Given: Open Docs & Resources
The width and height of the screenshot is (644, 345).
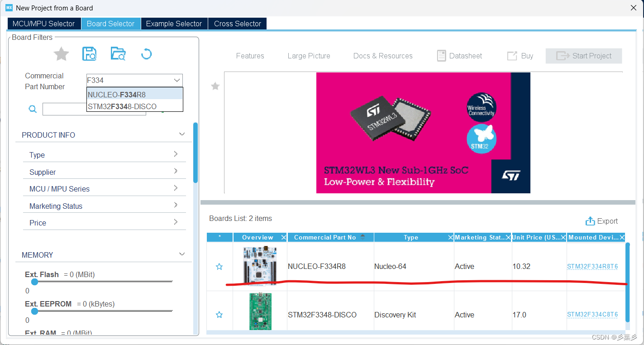Looking at the screenshot, I should click(x=383, y=56).
